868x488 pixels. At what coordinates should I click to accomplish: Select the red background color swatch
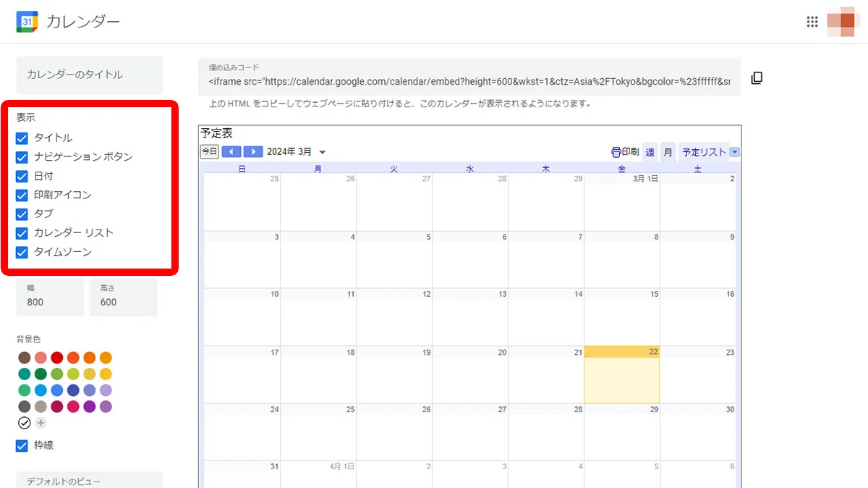pyautogui.click(x=57, y=358)
